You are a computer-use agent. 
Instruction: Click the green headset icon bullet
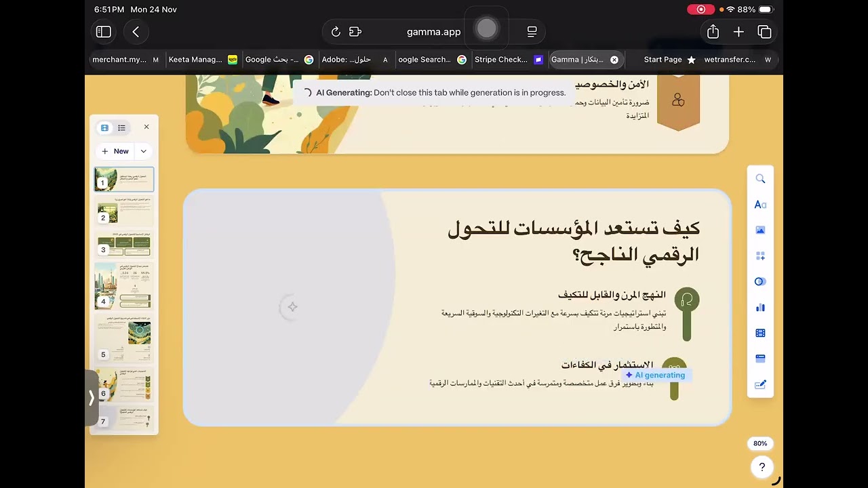pos(687,299)
